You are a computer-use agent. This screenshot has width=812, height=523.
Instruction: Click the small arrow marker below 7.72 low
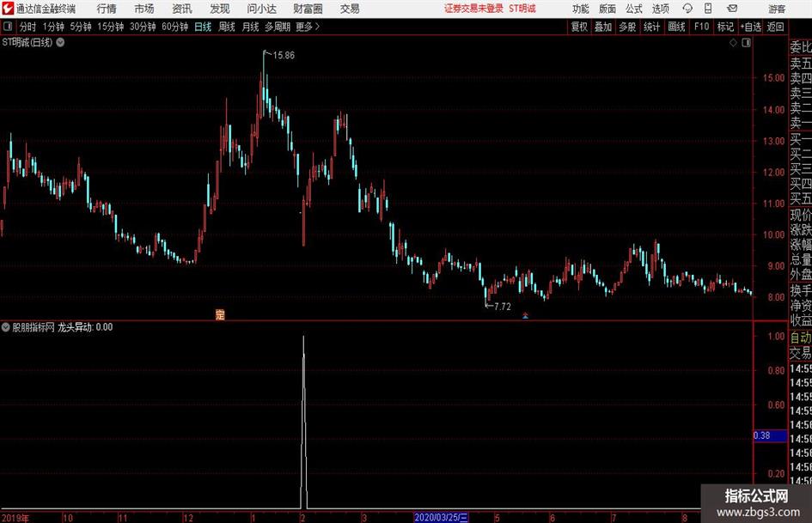tap(525, 315)
